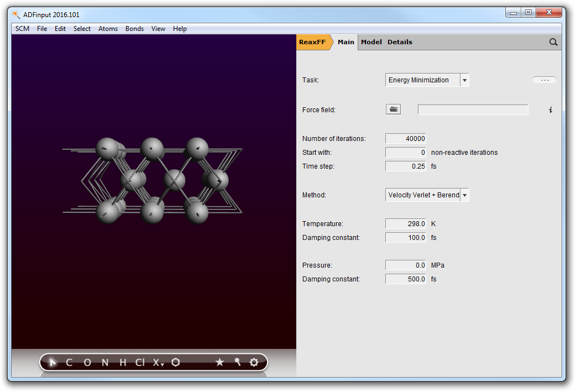
Task: Click the star icon in toolbar
Action: 219,362
